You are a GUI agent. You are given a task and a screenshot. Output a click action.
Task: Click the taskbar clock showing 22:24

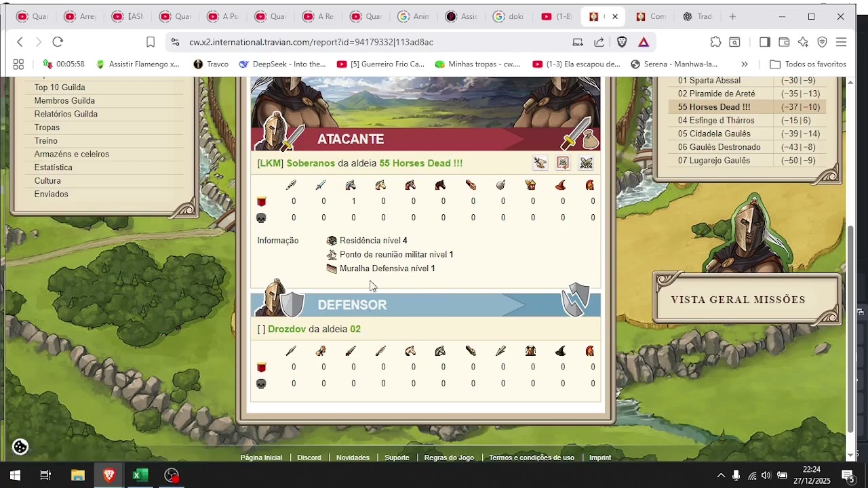coord(812,475)
